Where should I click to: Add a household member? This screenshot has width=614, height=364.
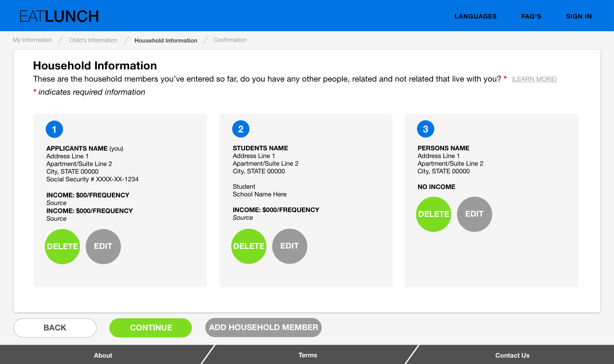263,327
